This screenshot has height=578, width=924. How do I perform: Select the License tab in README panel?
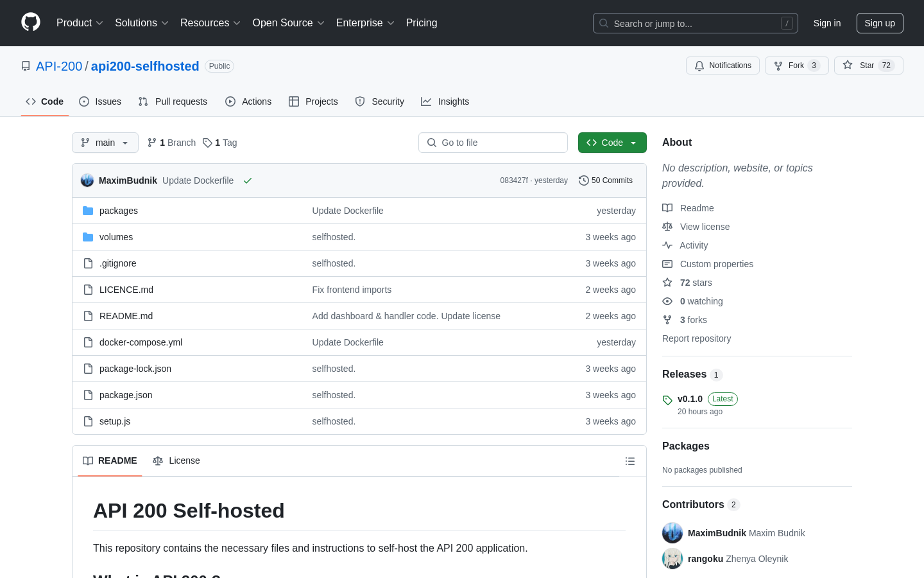[176, 460]
